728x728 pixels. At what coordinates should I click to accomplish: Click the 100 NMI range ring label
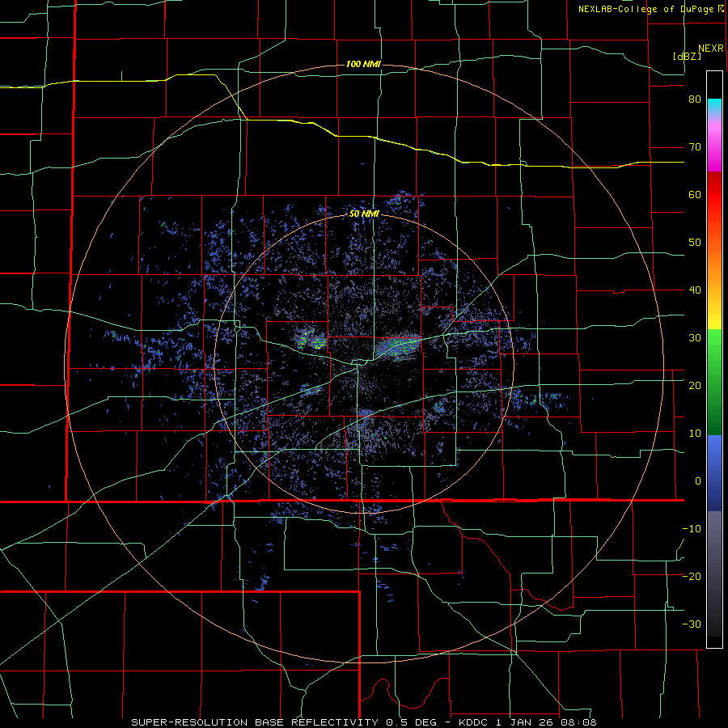[x=363, y=64]
